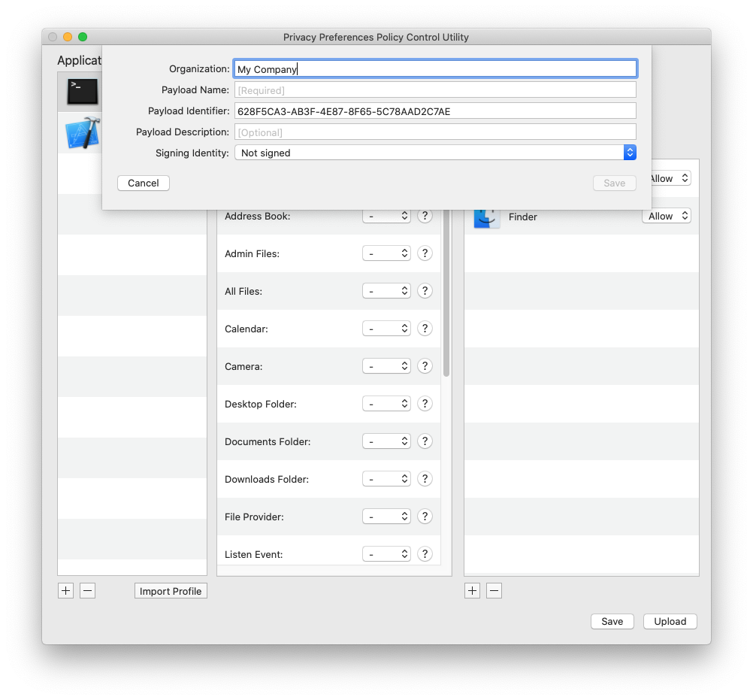753x700 pixels.
Task: Click the yellow minimize window button
Action: pyautogui.click(x=68, y=37)
